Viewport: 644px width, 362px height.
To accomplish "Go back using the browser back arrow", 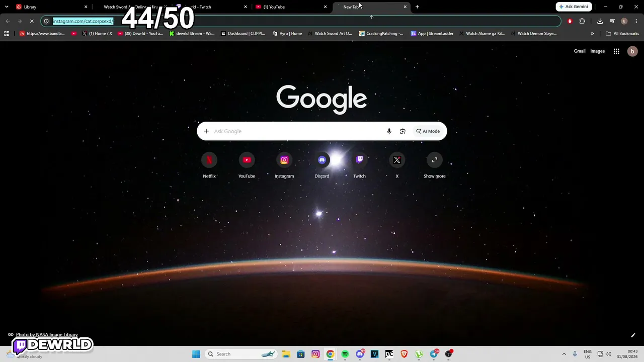I will coord(8,21).
